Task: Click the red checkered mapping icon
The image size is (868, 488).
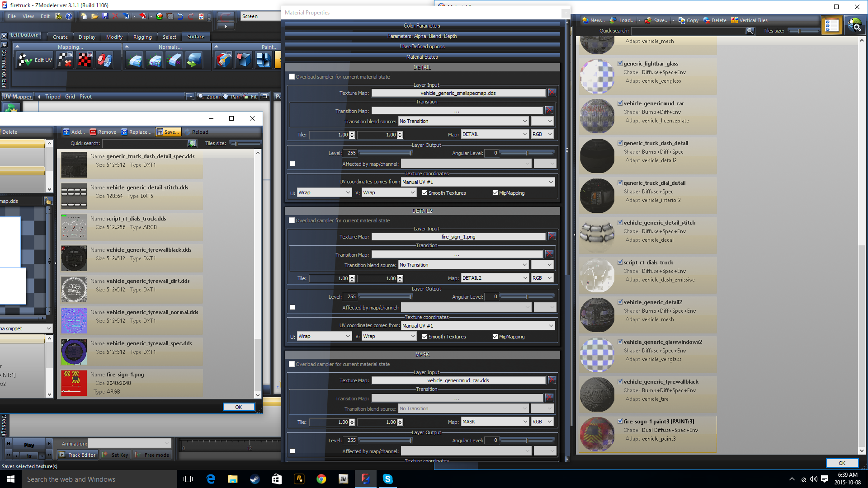Action: [85, 60]
